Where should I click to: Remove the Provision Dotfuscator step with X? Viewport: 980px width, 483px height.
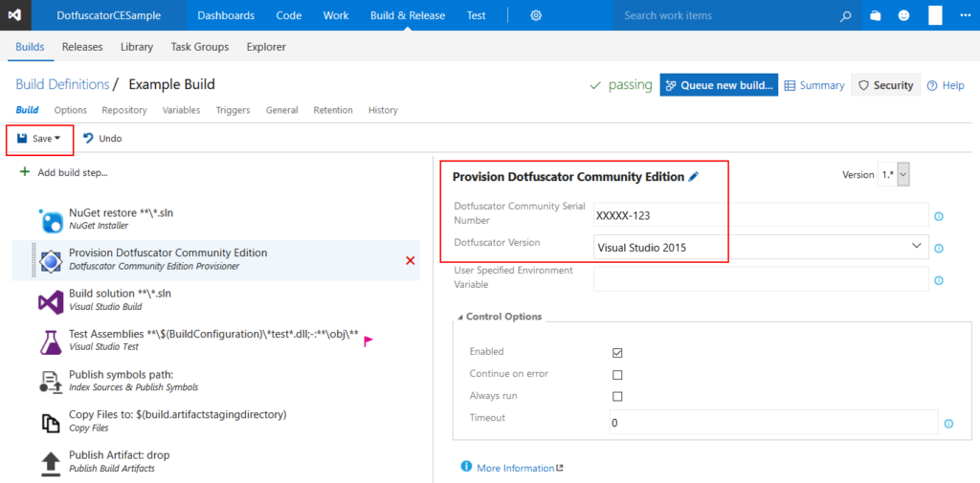pos(411,260)
